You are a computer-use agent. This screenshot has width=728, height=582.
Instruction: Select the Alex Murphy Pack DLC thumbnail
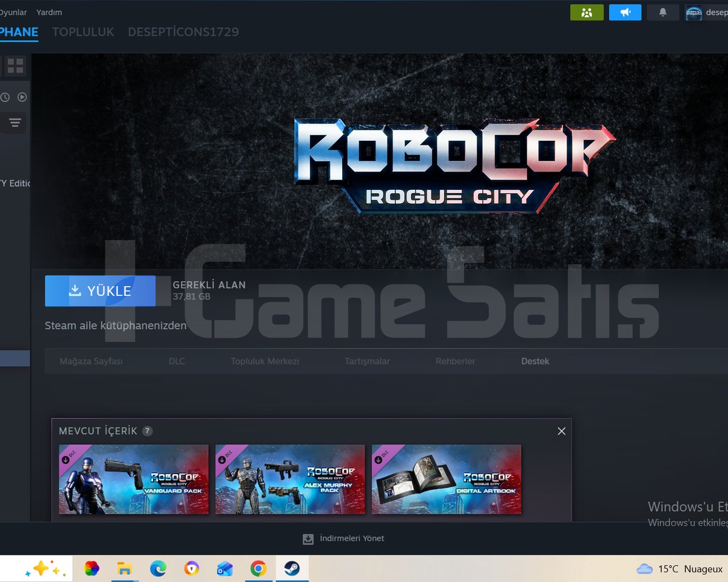click(290, 479)
